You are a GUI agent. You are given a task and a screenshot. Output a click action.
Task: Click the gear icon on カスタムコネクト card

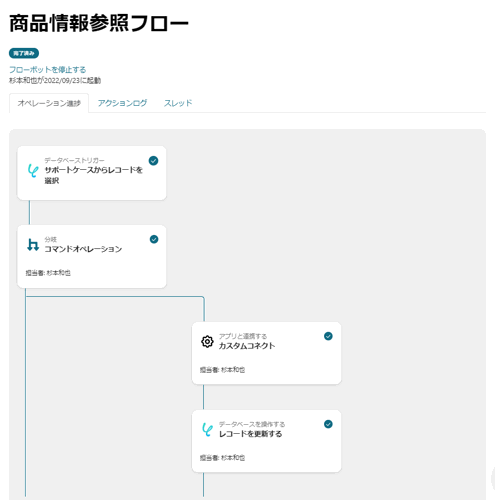(207, 342)
